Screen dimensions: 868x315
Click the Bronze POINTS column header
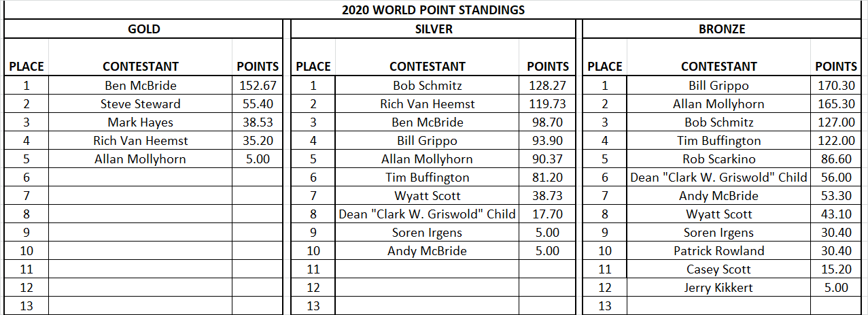click(x=836, y=66)
